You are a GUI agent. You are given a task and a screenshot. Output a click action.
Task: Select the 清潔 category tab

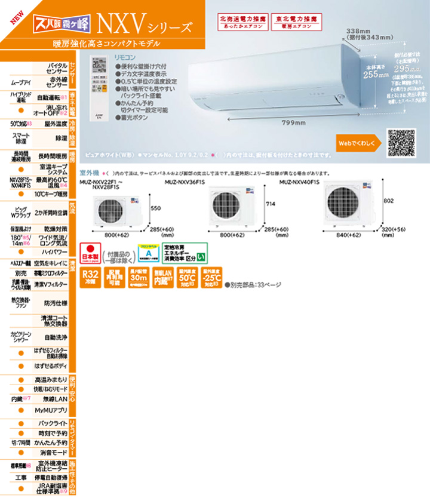72,316
